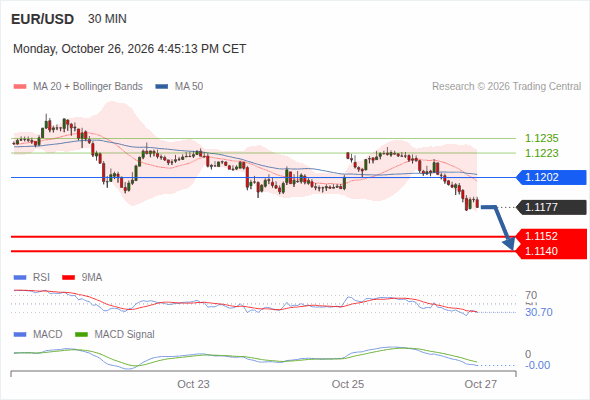Click the red 1.1140 support price tag
Image resolution: width=590 pixels, height=400 pixels.
[552, 251]
